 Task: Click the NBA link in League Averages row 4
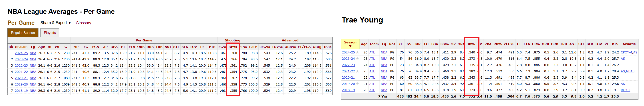coord(33,72)
